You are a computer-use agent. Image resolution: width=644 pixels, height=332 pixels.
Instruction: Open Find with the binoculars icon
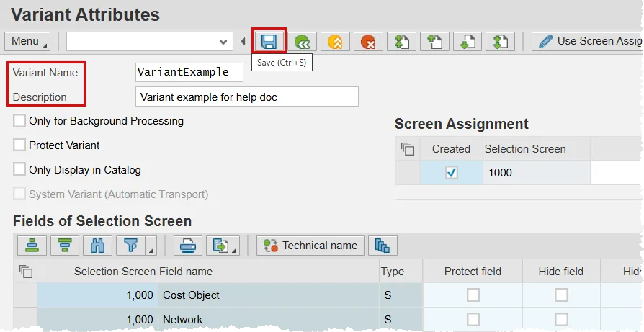(98, 246)
